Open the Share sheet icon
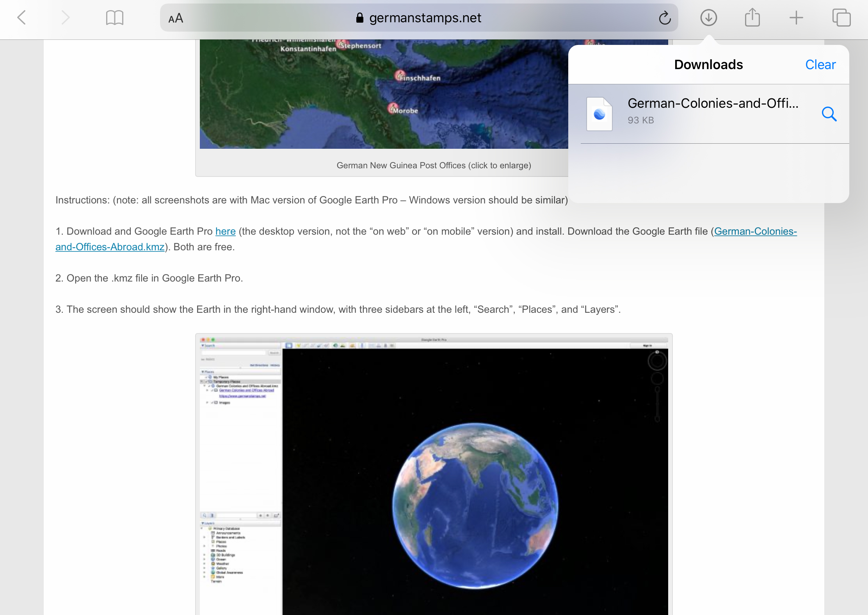This screenshot has height=615, width=868. (x=752, y=18)
